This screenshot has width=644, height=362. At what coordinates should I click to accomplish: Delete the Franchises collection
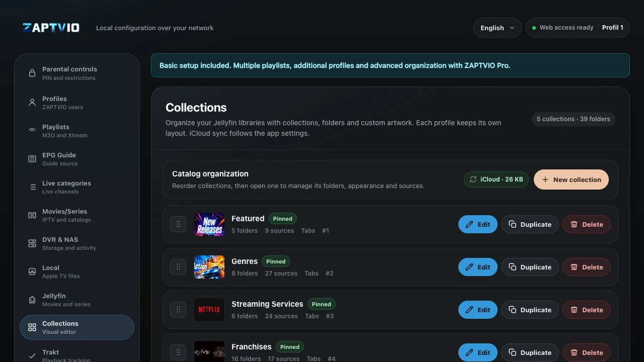[x=587, y=352]
